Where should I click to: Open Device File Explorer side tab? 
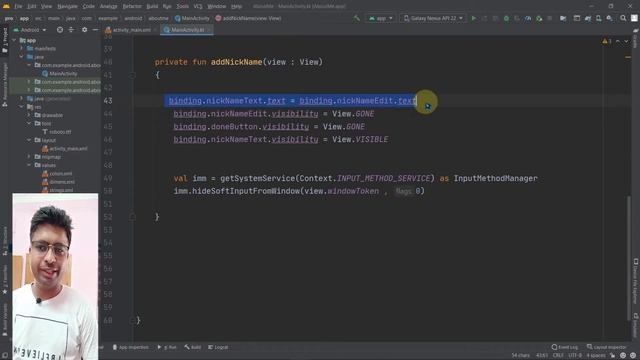(636, 281)
